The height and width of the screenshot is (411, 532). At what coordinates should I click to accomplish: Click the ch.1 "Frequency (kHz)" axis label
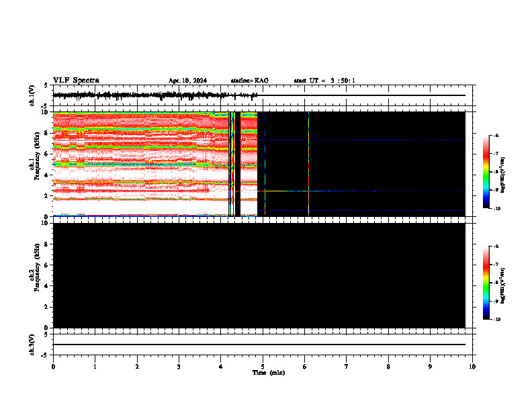(37, 156)
